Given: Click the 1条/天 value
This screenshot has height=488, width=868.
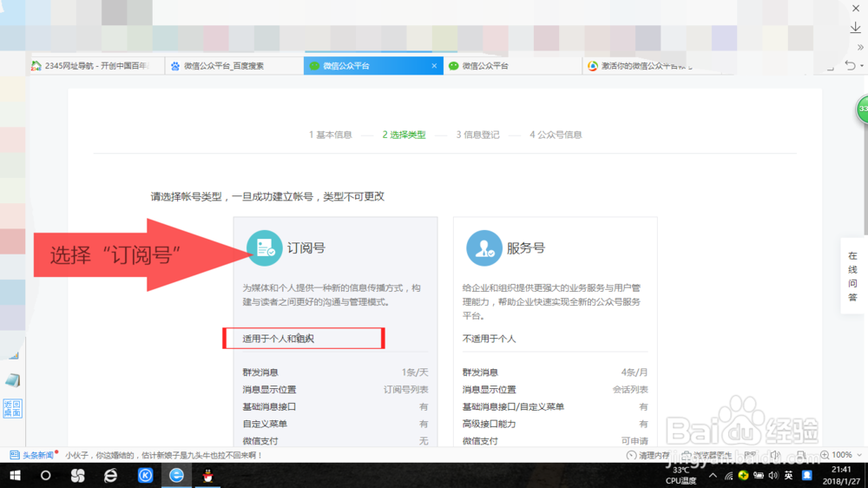Looking at the screenshot, I should point(415,373).
